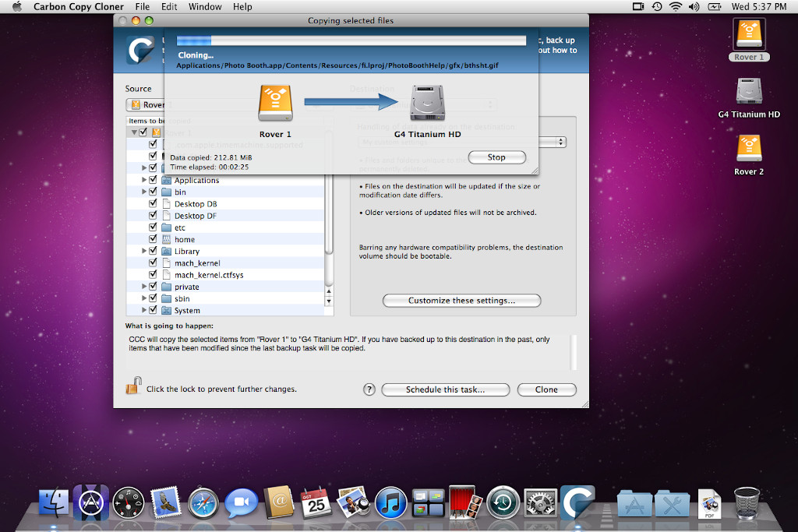Open volume control in menu bar
Image resolution: width=798 pixels, height=532 pixels.
point(694,6)
